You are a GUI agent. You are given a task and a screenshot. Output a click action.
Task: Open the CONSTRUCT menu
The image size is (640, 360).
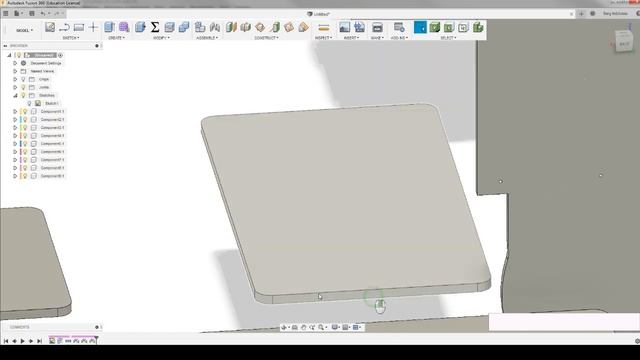click(266, 38)
